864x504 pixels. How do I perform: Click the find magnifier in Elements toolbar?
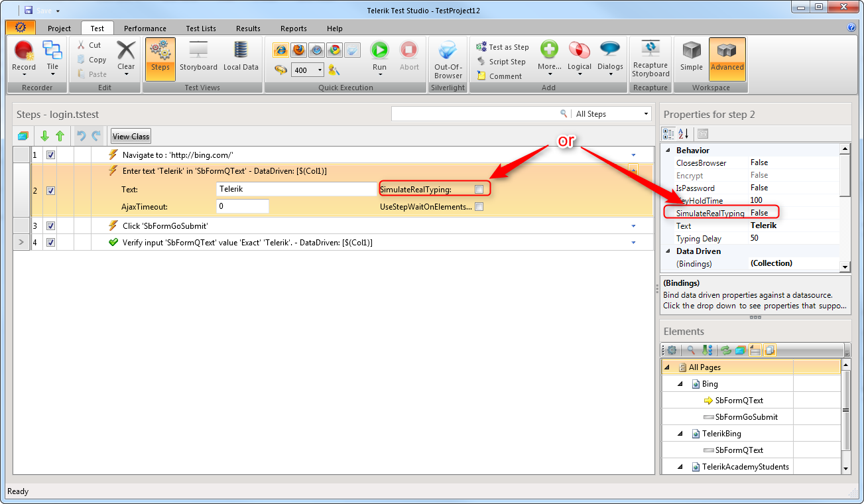pyautogui.click(x=690, y=350)
